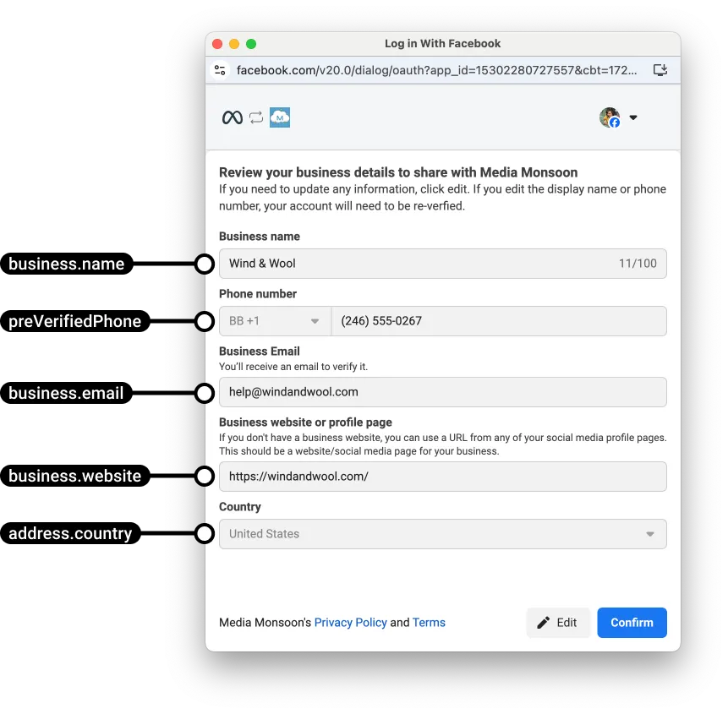The width and height of the screenshot is (728, 714).
Task: Click the Media Monsoon cloud app icon
Action: pos(280,118)
